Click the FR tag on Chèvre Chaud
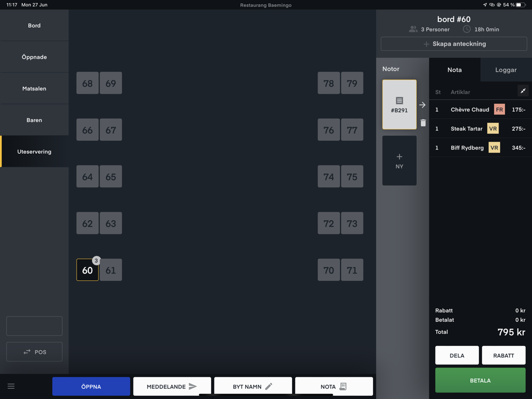The height and width of the screenshot is (399, 532). [x=499, y=110]
